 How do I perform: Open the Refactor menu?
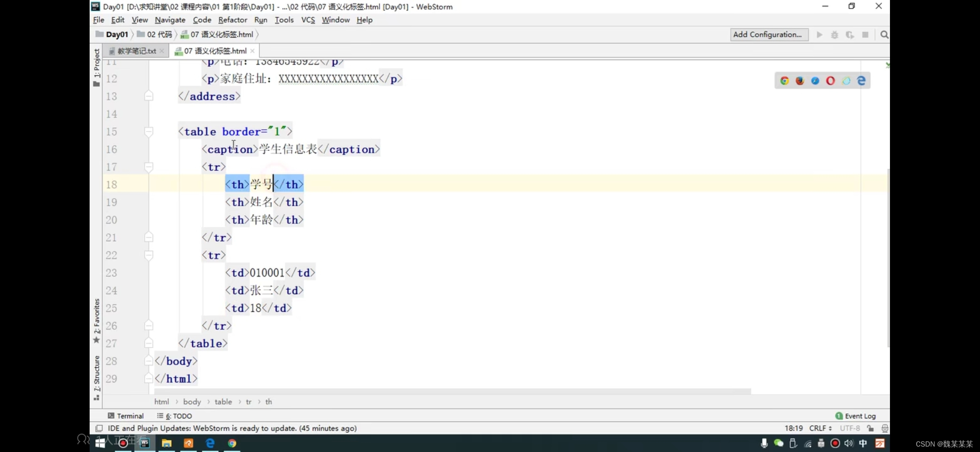[x=232, y=20]
